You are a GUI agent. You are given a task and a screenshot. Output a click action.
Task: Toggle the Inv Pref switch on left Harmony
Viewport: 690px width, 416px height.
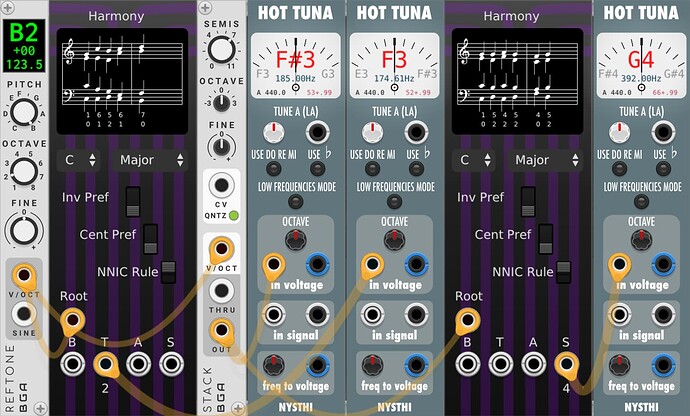[132, 202]
